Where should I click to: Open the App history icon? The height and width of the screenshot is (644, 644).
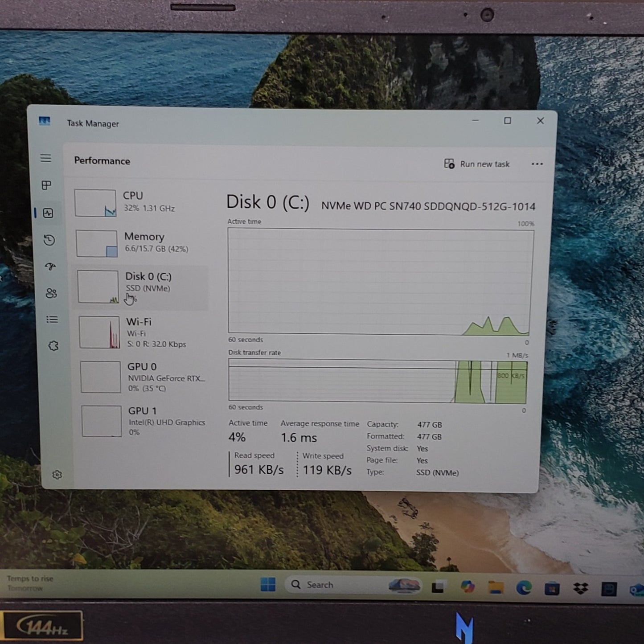(49, 240)
